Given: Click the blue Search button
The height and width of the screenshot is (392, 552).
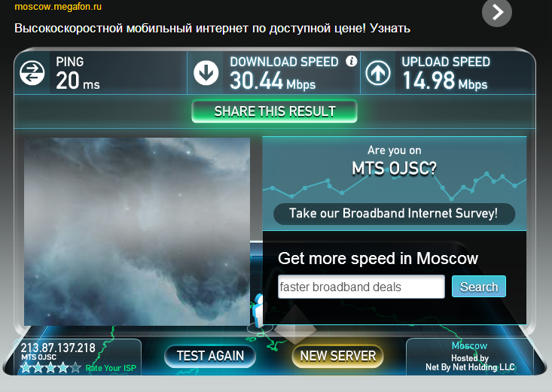Looking at the screenshot, I should 479,287.
